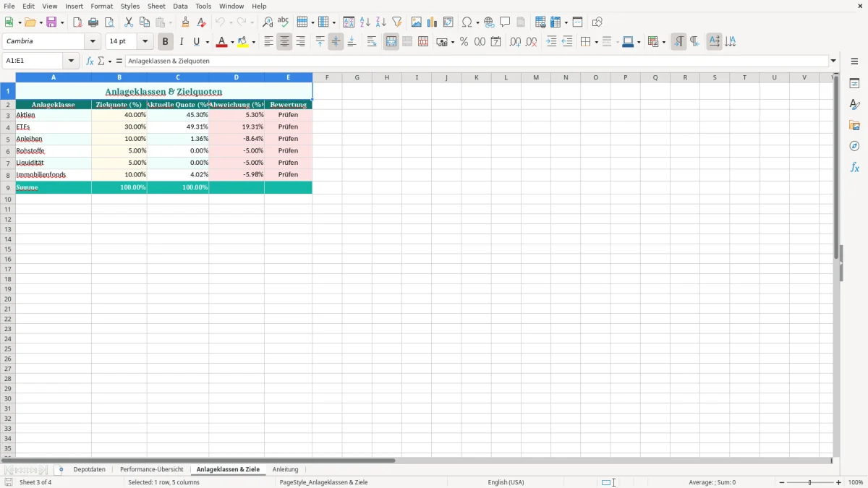Screen dimensions: 868x488
Task: Expand the formula bar
Action: [834, 61]
